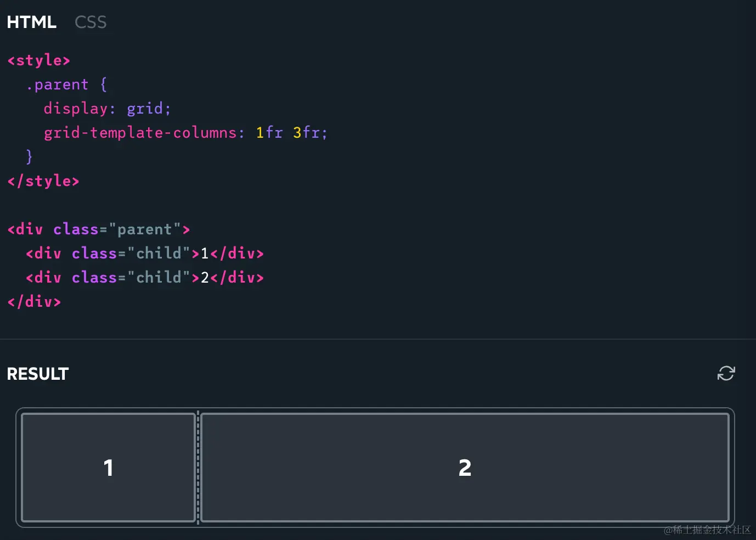Click the second child div line

(x=145, y=278)
